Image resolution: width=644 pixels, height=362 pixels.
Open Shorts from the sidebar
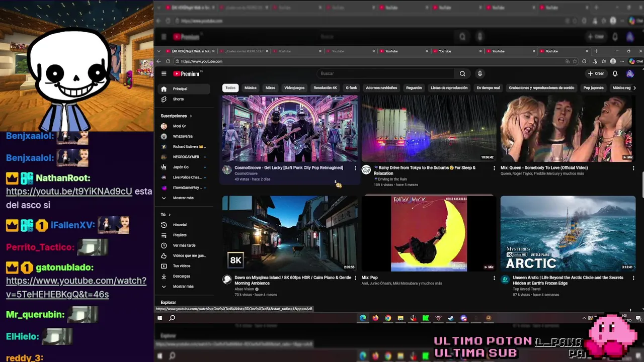[183, 99]
